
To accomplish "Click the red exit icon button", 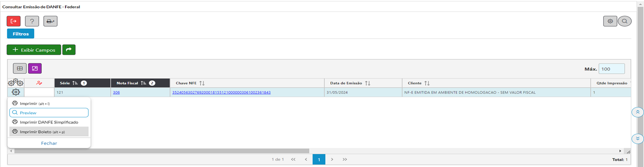I will pyautogui.click(x=13, y=21).
